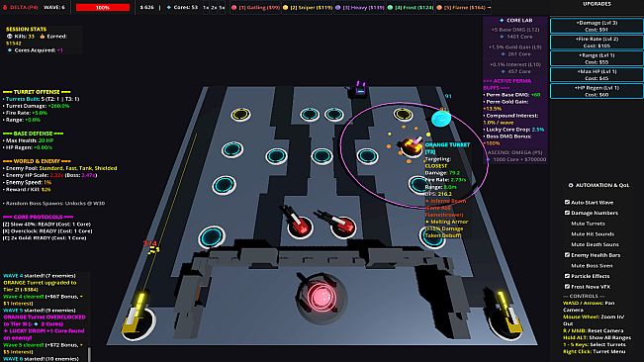The width and height of the screenshot is (644, 362).
Task: Select the [2] Sniper ($119) turret
Action: 308,7
